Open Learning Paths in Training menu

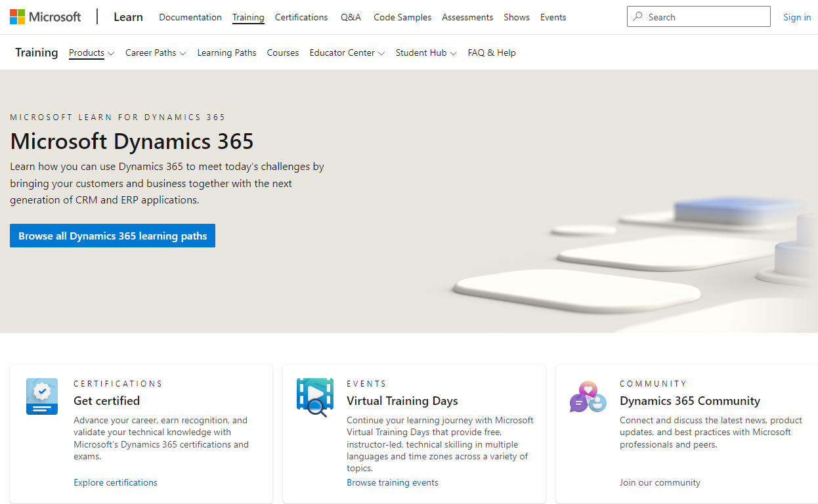[226, 53]
